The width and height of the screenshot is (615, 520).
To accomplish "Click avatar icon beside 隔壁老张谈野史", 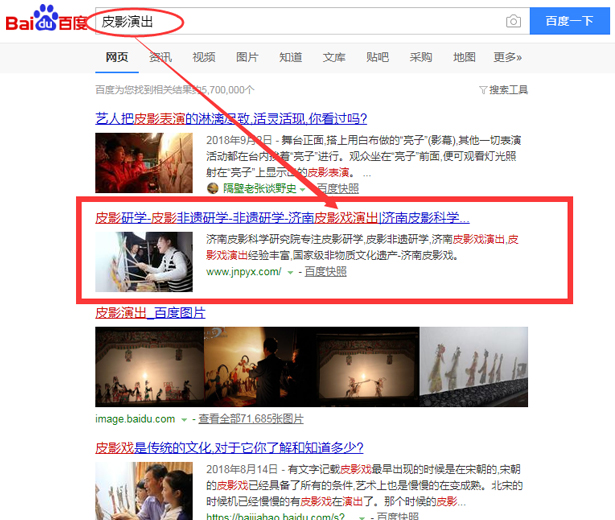I will [x=213, y=189].
